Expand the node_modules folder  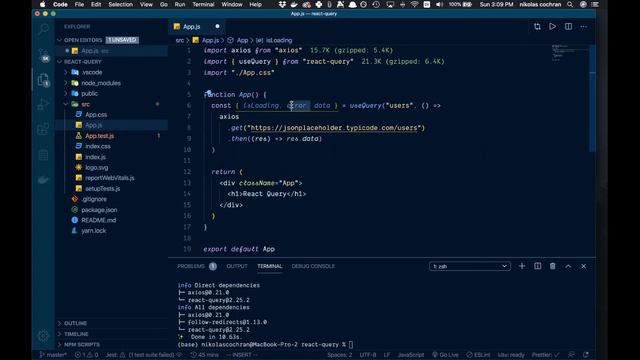[101, 83]
